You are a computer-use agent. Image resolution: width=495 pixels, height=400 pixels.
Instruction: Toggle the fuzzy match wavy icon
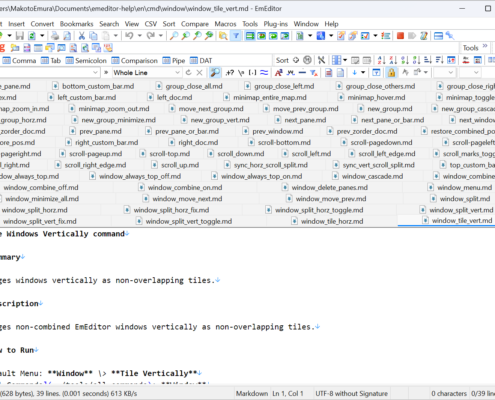click(264, 72)
